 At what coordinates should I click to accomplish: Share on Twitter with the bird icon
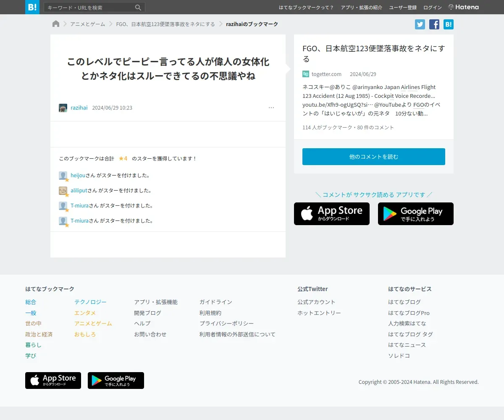pos(420,24)
